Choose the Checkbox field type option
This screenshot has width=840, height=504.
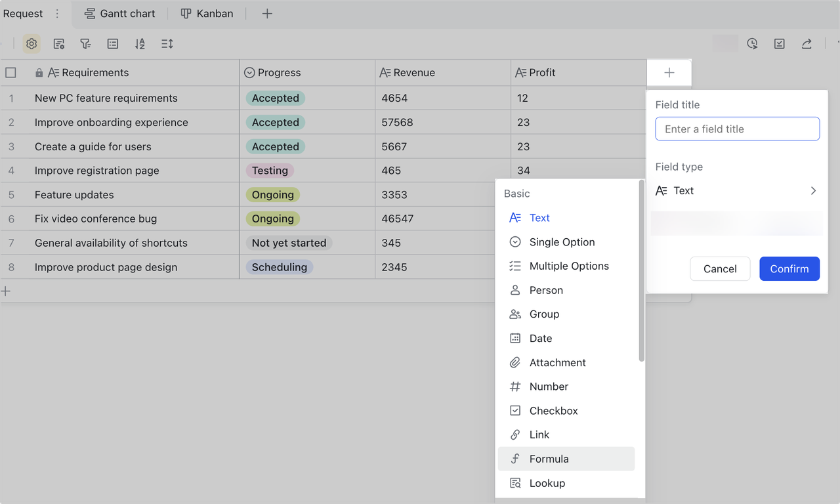(553, 410)
